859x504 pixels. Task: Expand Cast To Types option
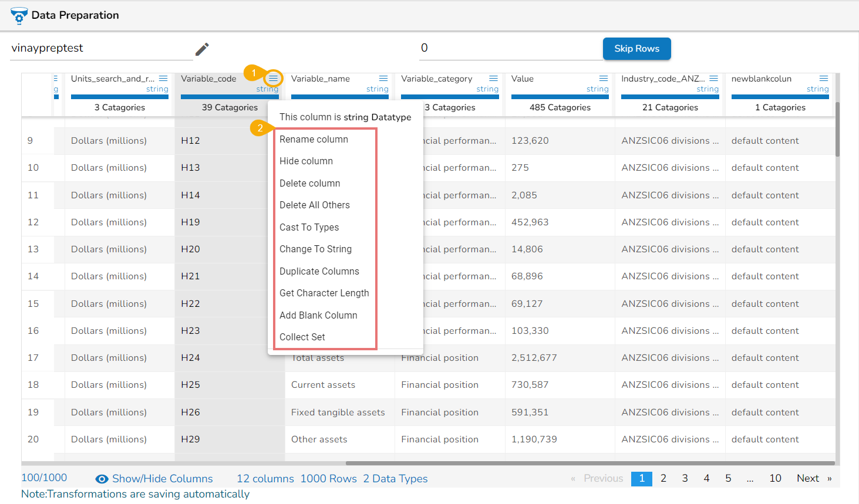click(309, 227)
